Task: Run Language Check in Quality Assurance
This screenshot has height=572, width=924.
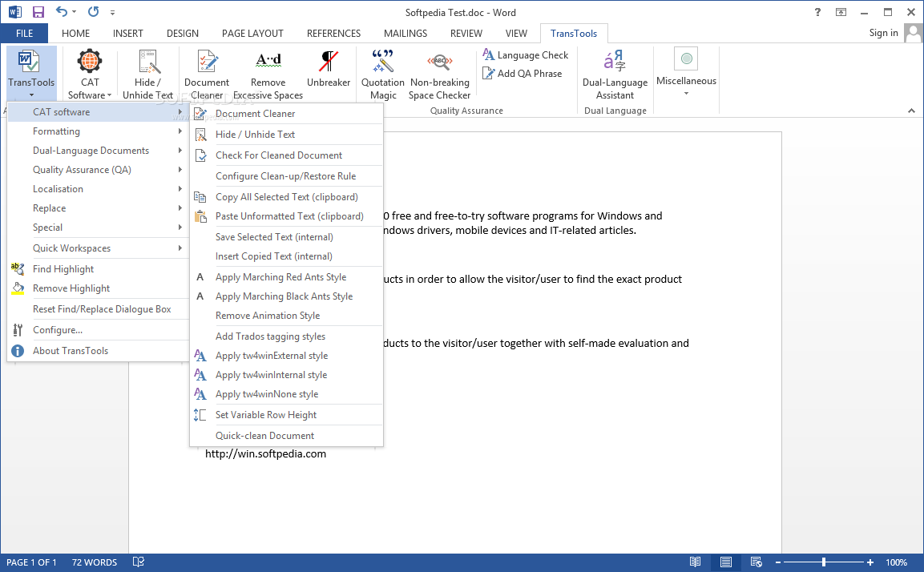Action: coord(526,54)
